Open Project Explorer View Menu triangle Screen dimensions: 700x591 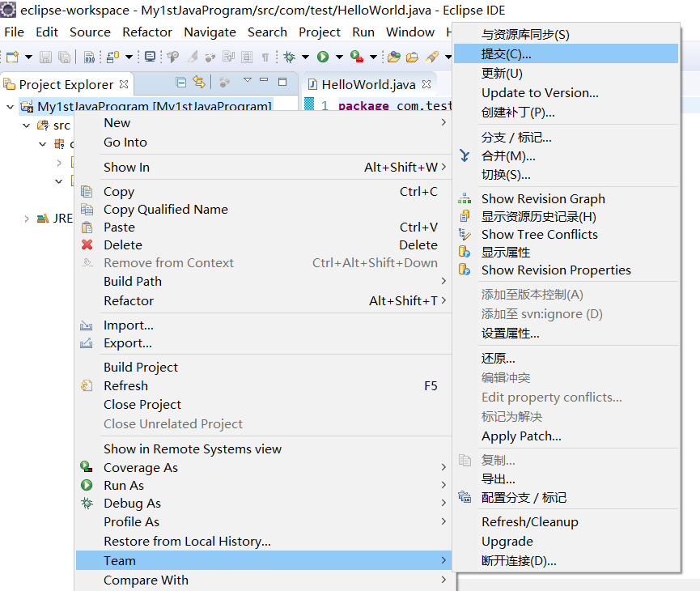click(x=248, y=80)
